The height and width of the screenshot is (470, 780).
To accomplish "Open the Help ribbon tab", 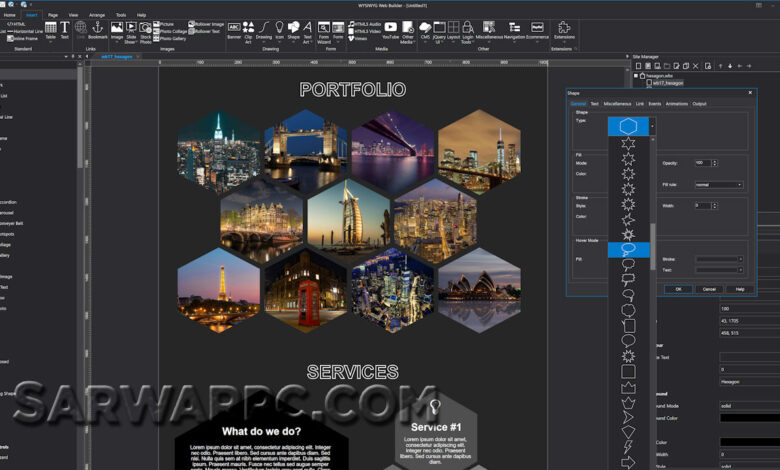I will point(141,15).
